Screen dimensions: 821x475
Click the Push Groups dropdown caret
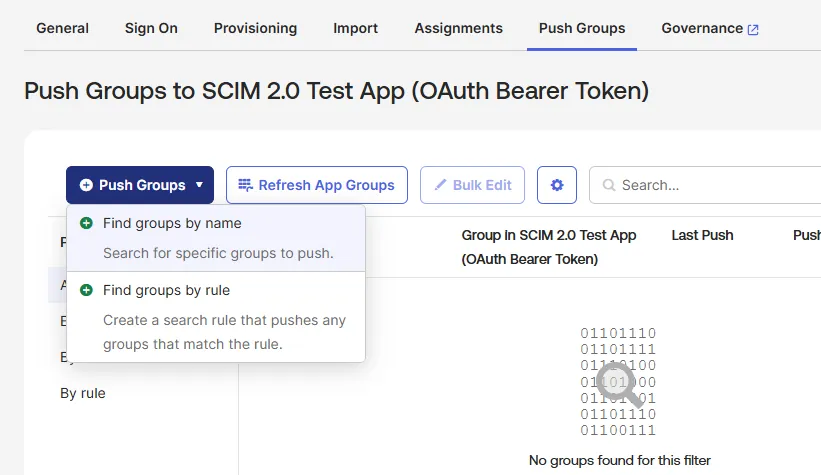[199, 184]
